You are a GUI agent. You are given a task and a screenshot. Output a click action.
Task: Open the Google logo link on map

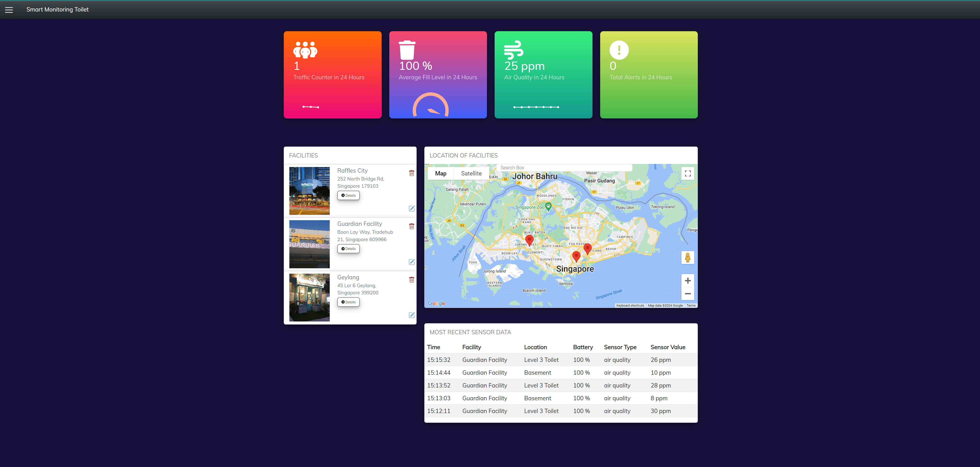click(x=437, y=303)
